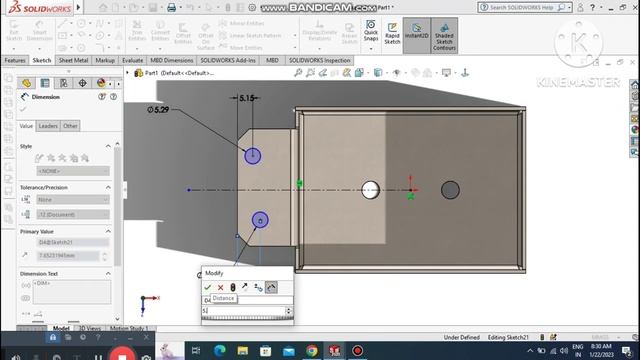Collapse the Tolerance/Precision section

108,187
